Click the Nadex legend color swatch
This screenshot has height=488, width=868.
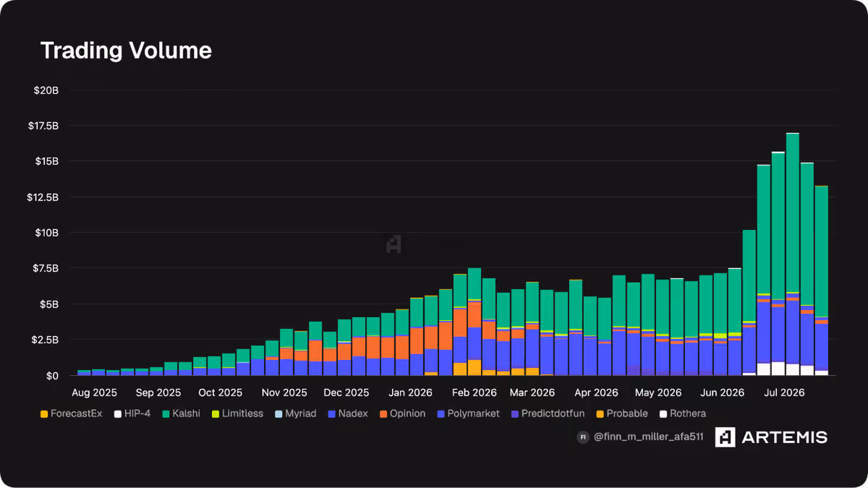click(x=331, y=414)
